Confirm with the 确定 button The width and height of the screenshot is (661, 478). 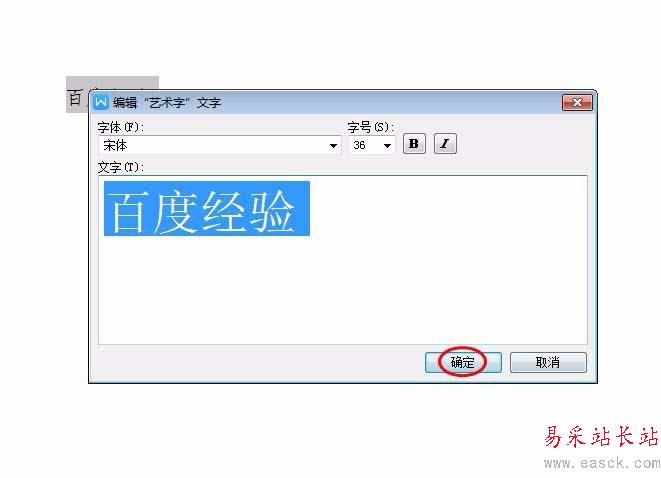click(463, 363)
